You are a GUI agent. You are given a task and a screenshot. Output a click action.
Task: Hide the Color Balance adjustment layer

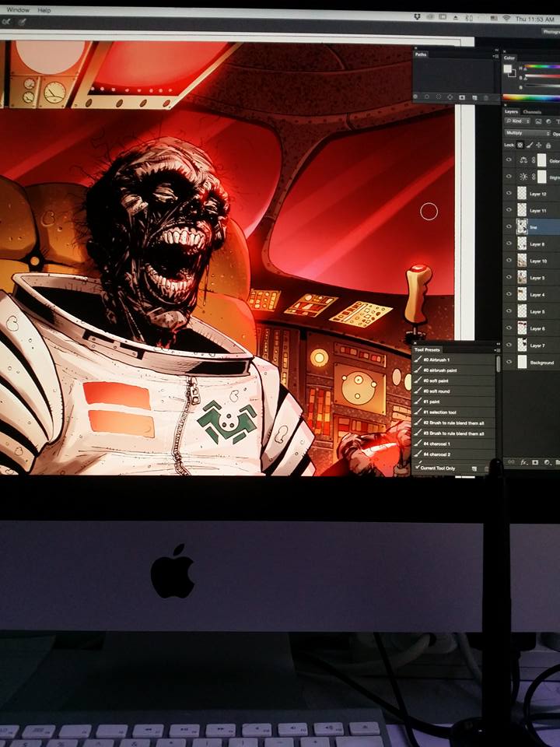(509, 160)
